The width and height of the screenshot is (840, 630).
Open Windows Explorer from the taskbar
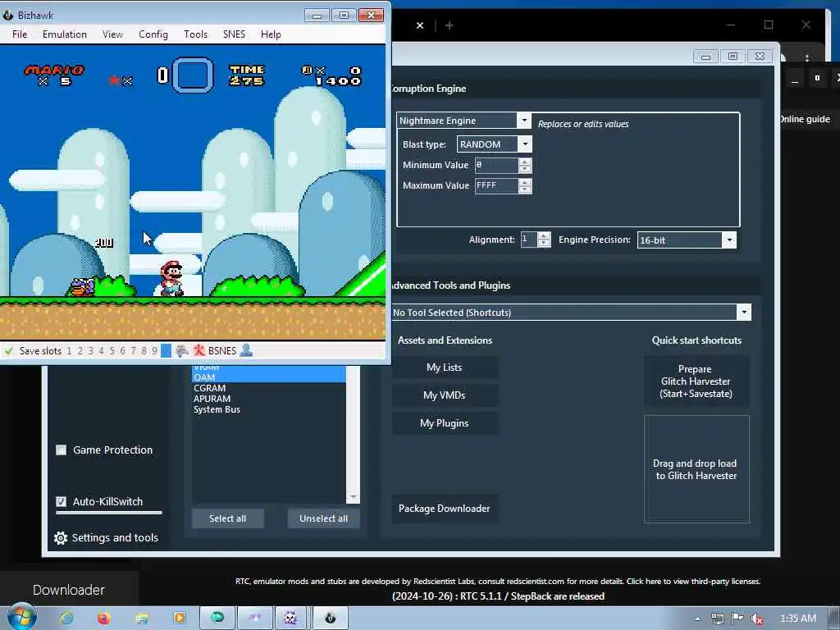click(x=142, y=619)
